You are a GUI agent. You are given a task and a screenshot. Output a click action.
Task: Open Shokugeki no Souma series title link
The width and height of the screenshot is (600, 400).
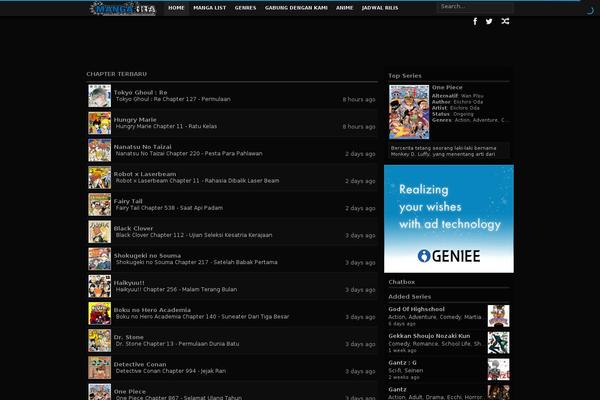[147, 255]
